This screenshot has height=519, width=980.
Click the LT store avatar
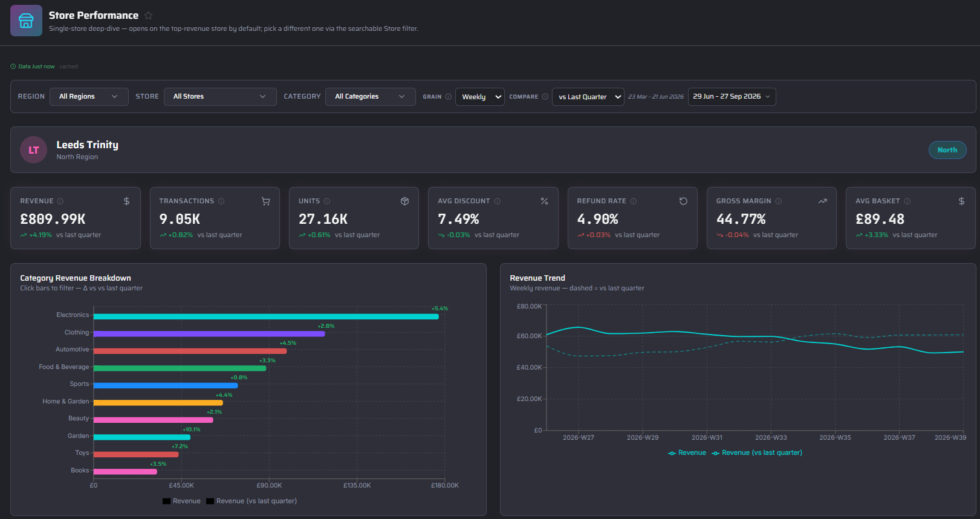(x=34, y=150)
